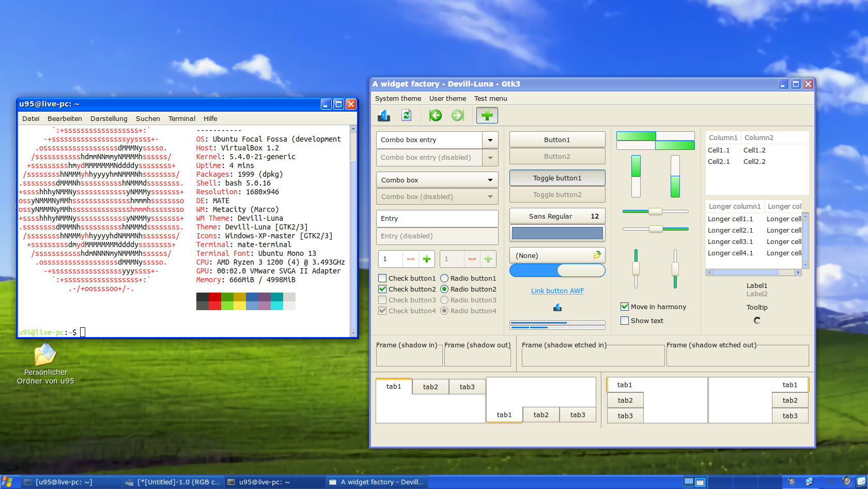The height and width of the screenshot is (489, 868).
Task: Increase the enabled spin button with plus
Action: click(x=427, y=258)
